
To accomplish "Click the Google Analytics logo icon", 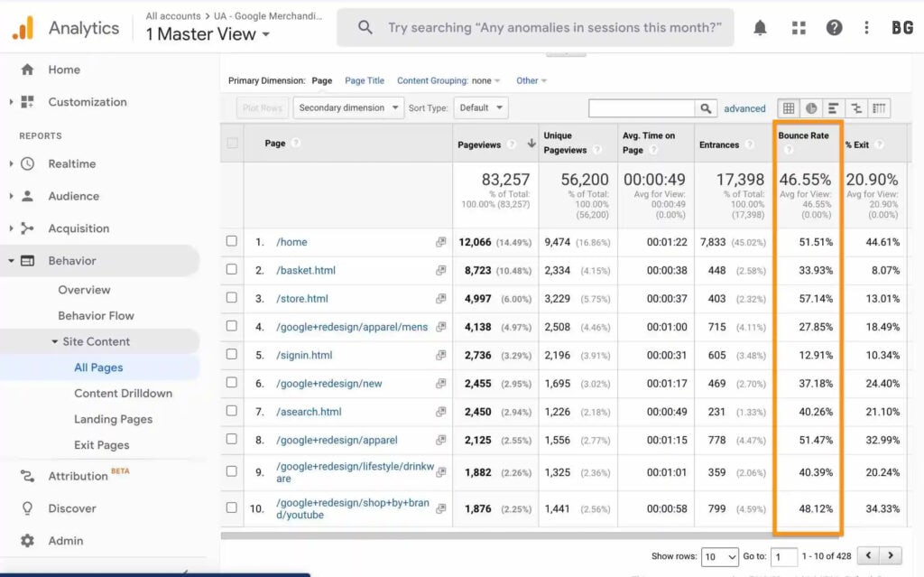I will click(23, 28).
